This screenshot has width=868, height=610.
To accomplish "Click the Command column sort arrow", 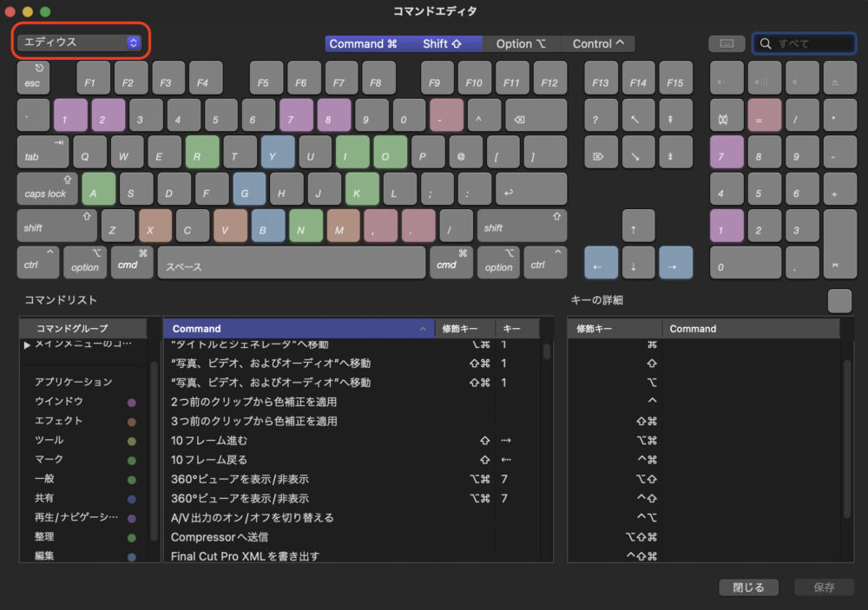I will point(423,329).
